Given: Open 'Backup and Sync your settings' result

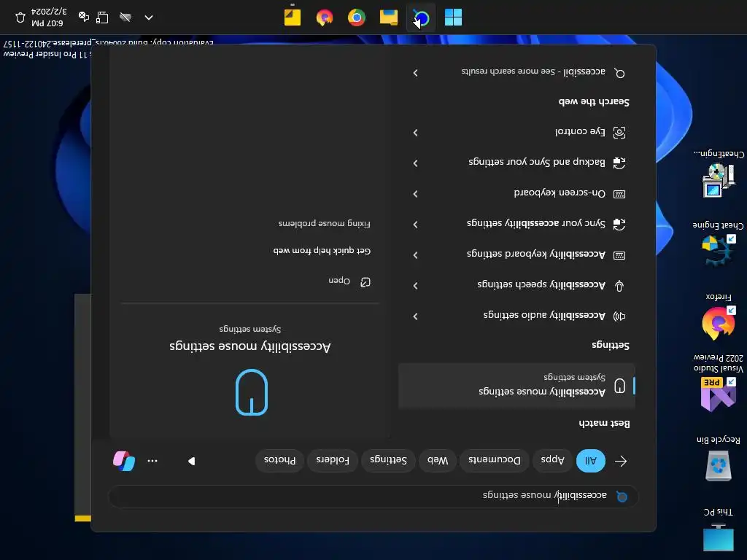Looking at the screenshot, I should (516, 163).
